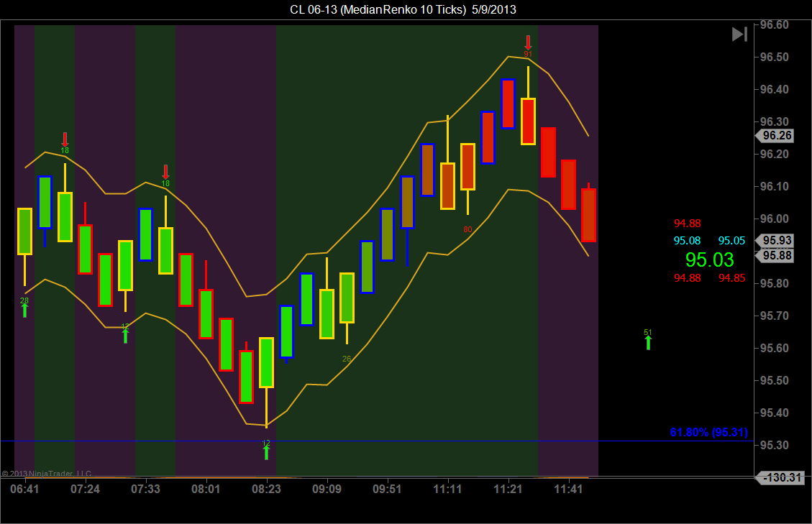Click the 09:51 time axis label
This screenshot has height=524, width=812.
pyautogui.click(x=387, y=489)
